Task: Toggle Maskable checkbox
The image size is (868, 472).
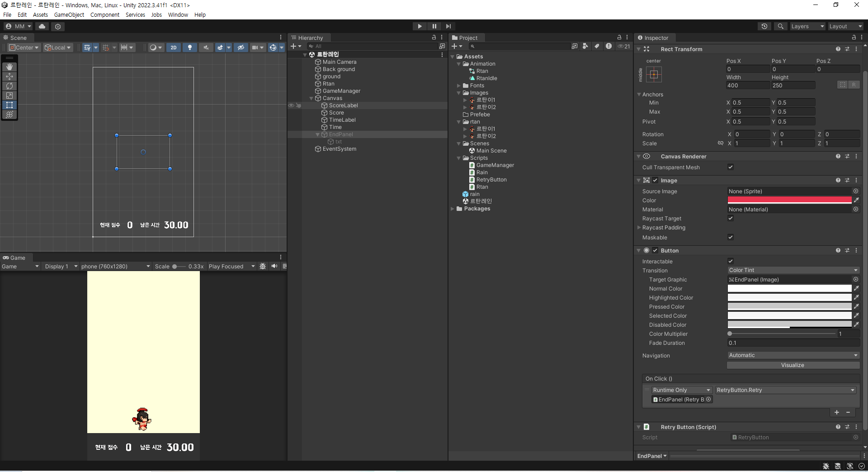Action: tap(731, 237)
